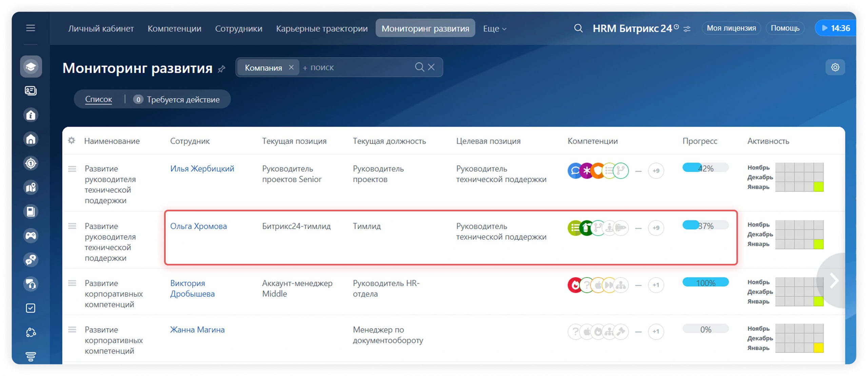The image size is (868, 376).
Task: Expand +9 competencies for Ольга Хромова
Action: point(656,228)
